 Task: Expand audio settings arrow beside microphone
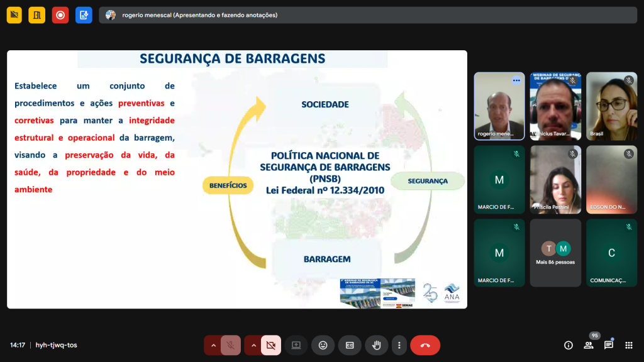point(213,345)
